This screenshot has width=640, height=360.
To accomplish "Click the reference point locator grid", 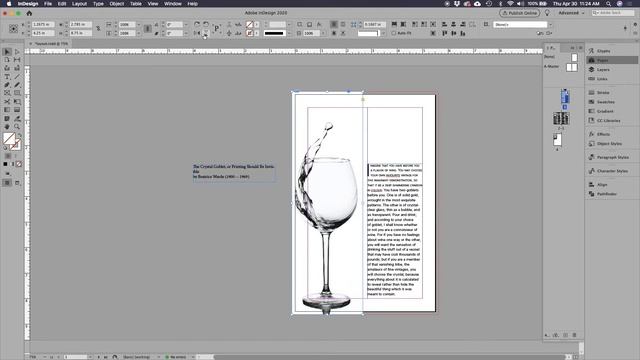I will point(13,29).
